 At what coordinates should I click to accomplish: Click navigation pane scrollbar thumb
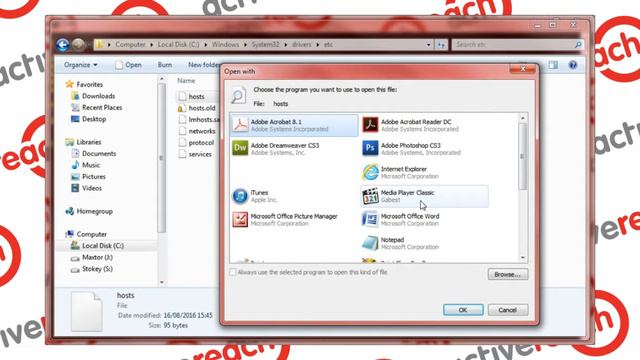tap(162, 158)
